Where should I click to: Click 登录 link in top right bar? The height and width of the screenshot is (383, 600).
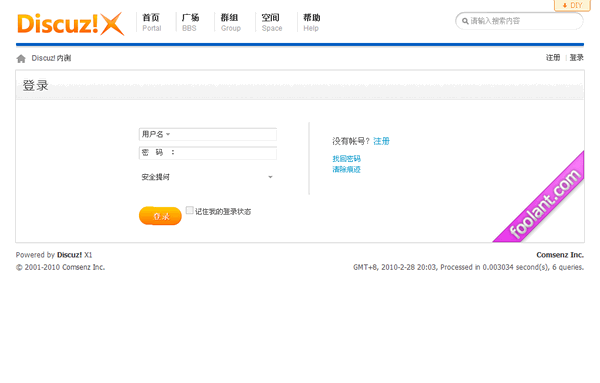pyautogui.click(x=576, y=58)
